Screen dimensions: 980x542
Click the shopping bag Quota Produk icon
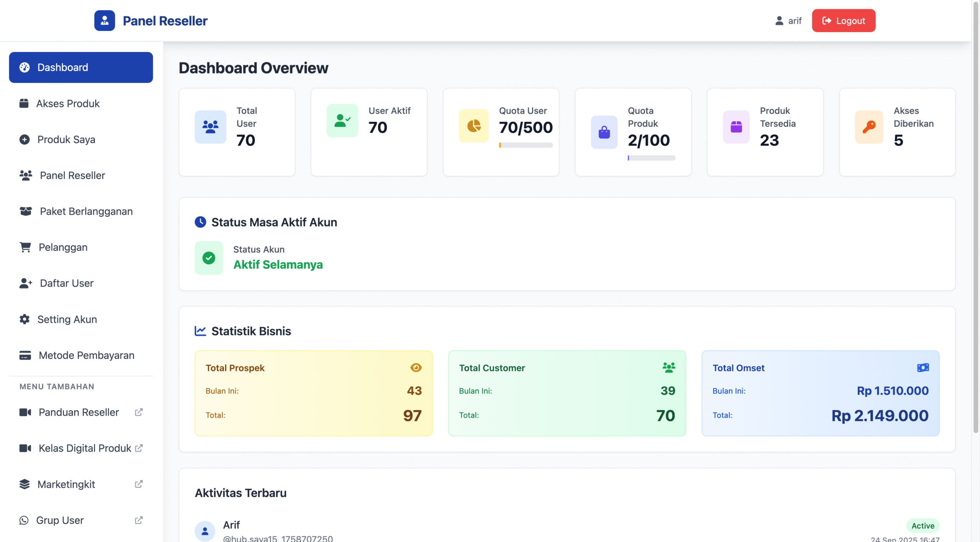tap(604, 132)
